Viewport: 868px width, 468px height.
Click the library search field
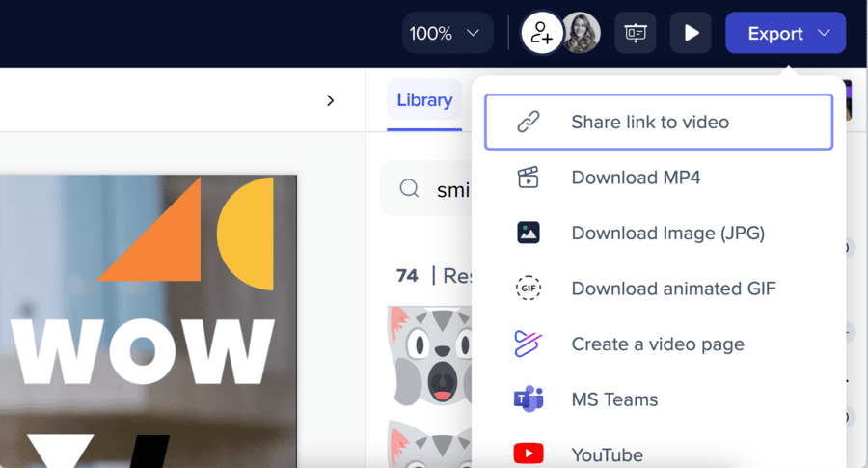426,189
